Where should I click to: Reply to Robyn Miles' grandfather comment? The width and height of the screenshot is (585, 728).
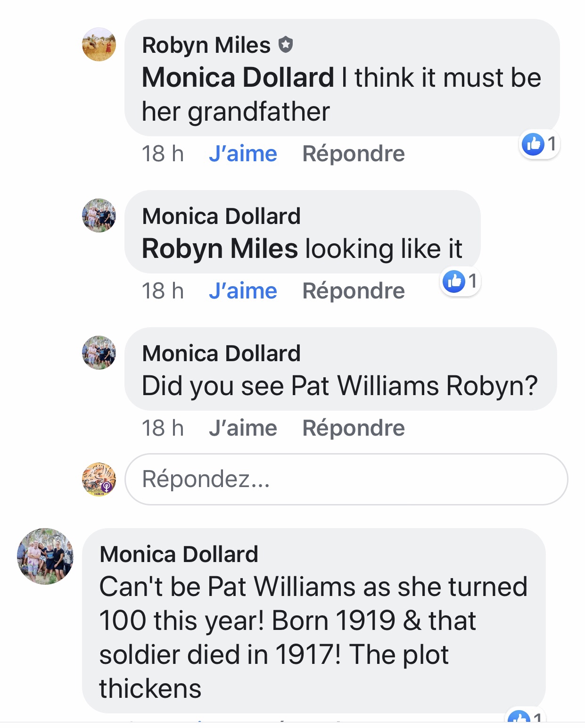pyautogui.click(x=353, y=154)
